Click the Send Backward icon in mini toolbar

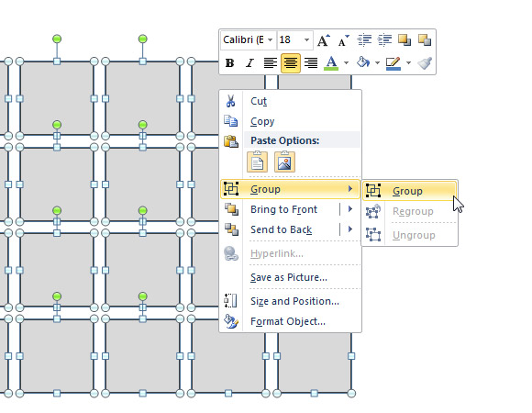pos(425,40)
